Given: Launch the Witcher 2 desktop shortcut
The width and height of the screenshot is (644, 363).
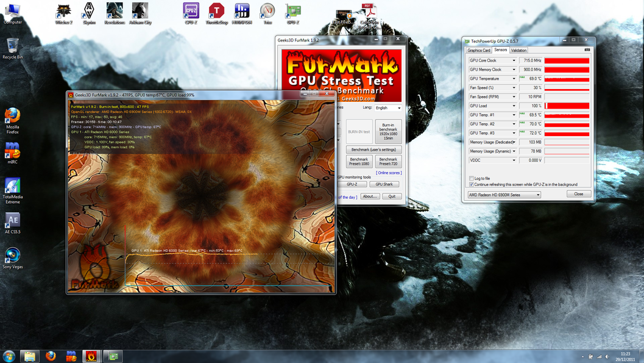Looking at the screenshot, I should click(x=63, y=13).
